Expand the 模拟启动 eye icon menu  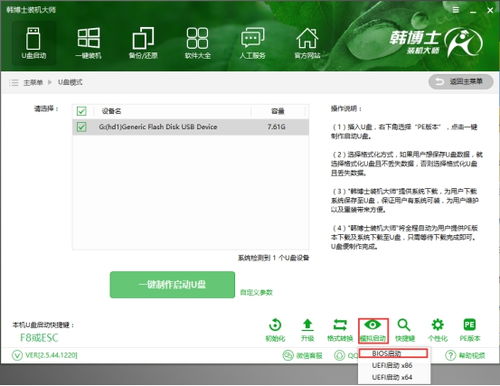[373, 331]
